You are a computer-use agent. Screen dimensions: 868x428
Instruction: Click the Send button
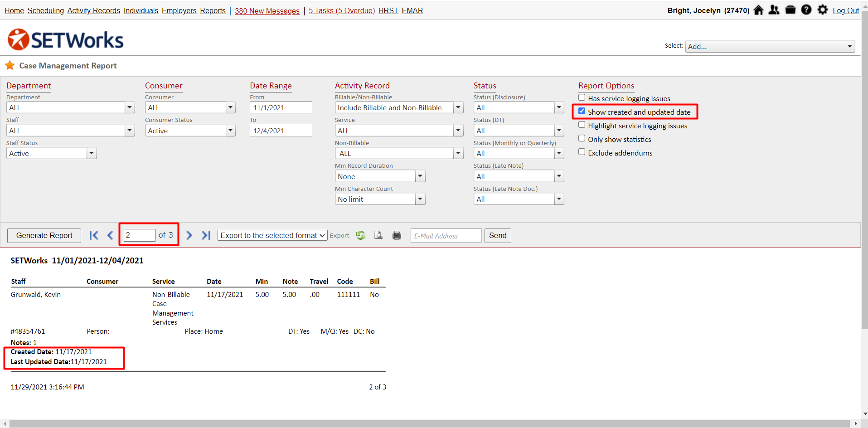click(498, 235)
